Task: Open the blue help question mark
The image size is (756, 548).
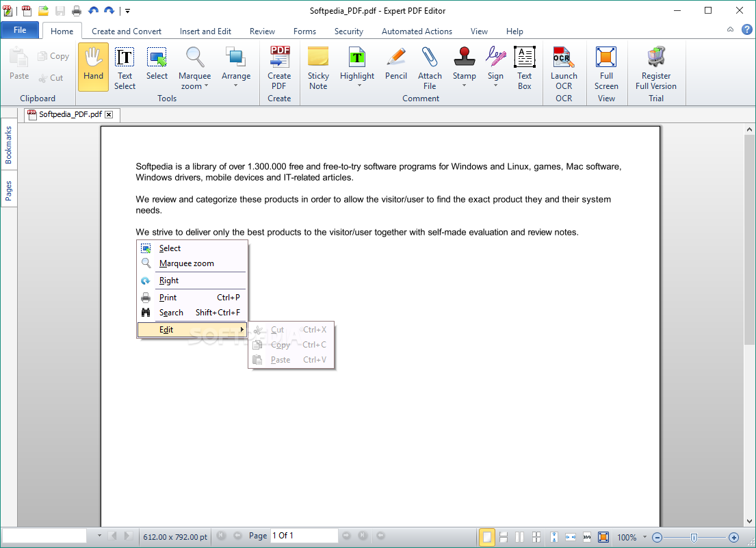Action: point(747,30)
